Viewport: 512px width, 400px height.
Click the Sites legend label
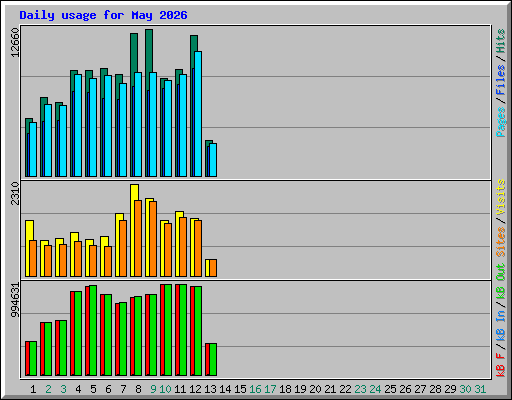click(501, 242)
